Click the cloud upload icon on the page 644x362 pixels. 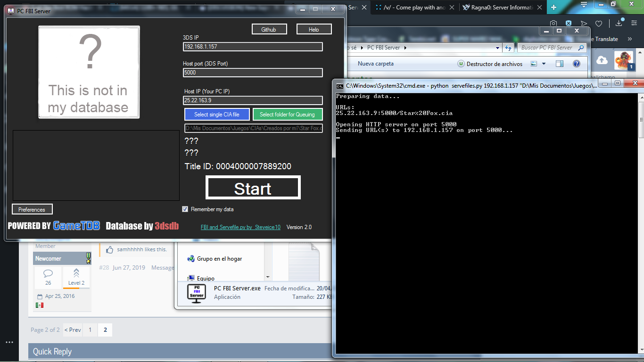point(602,60)
